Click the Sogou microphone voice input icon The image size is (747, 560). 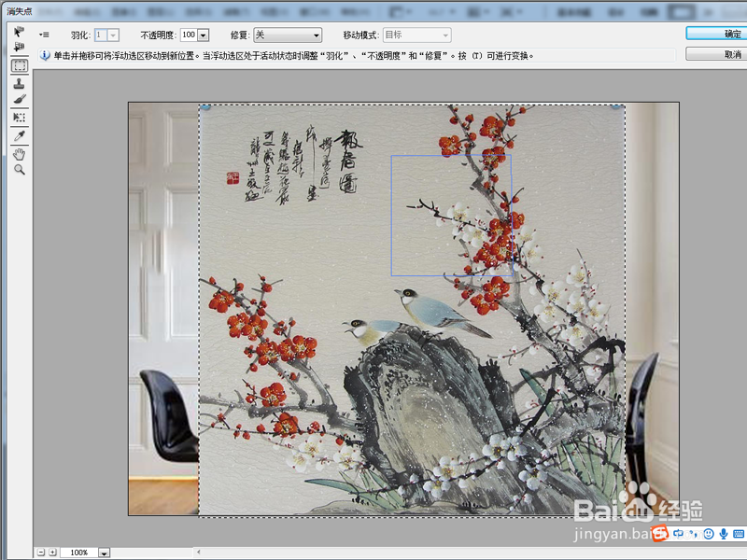click(724, 534)
